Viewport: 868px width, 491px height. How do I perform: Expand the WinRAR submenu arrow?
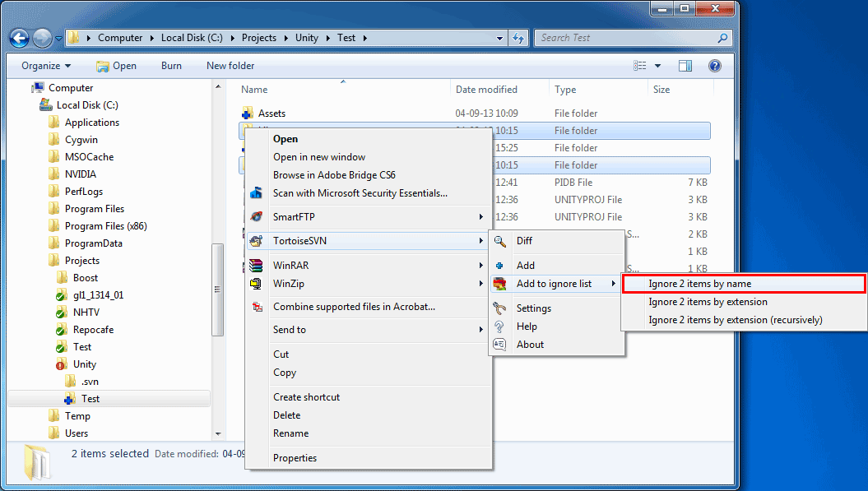click(480, 265)
